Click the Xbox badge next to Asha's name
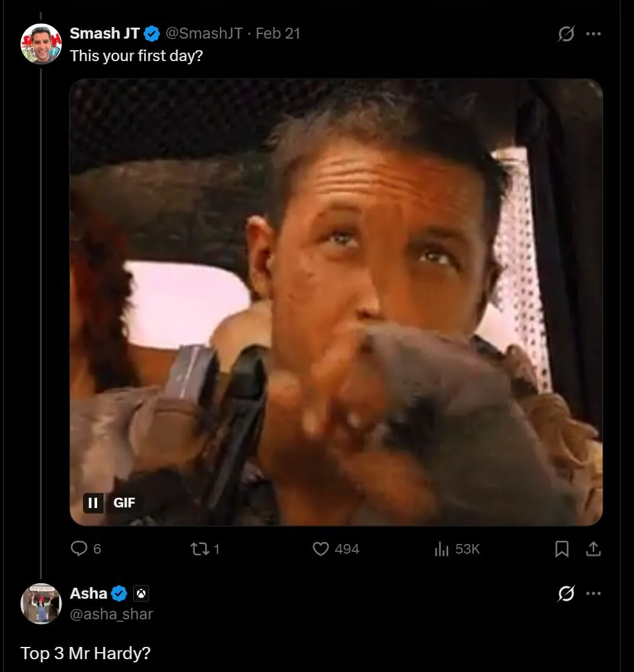 coord(141,594)
